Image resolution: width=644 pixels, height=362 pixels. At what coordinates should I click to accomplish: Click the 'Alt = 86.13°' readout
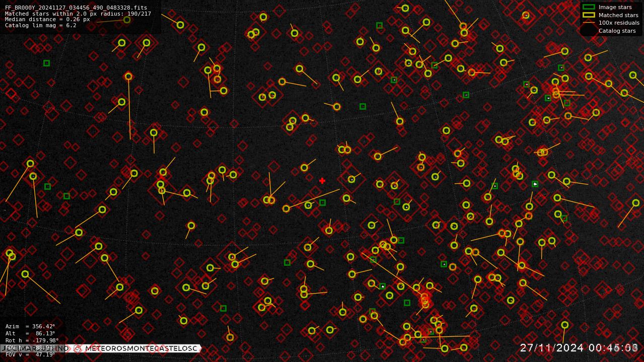(x=30, y=333)
